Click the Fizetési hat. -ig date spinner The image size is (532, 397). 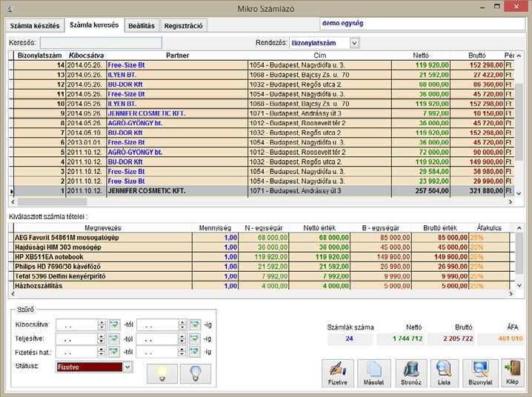tap(182, 352)
